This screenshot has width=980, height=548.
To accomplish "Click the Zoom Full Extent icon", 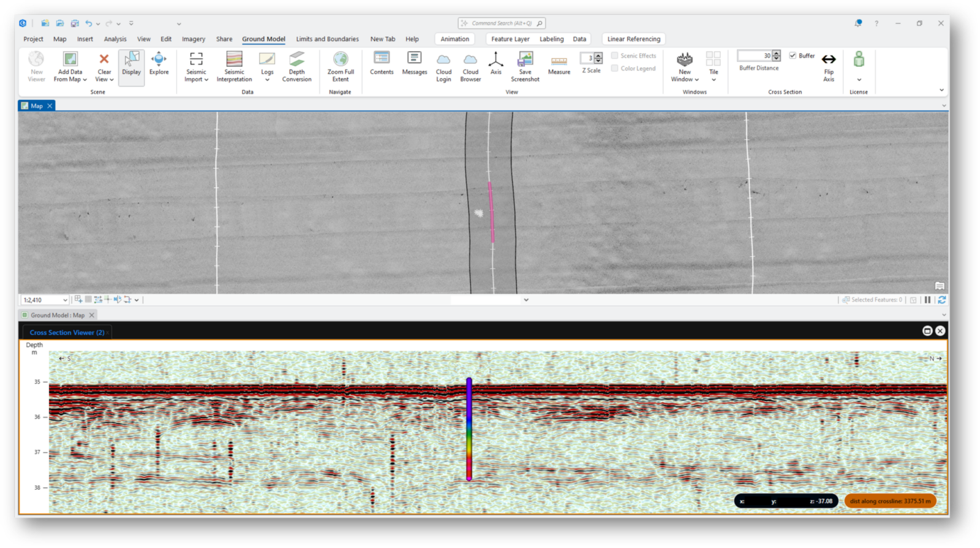I will coord(341,60).
